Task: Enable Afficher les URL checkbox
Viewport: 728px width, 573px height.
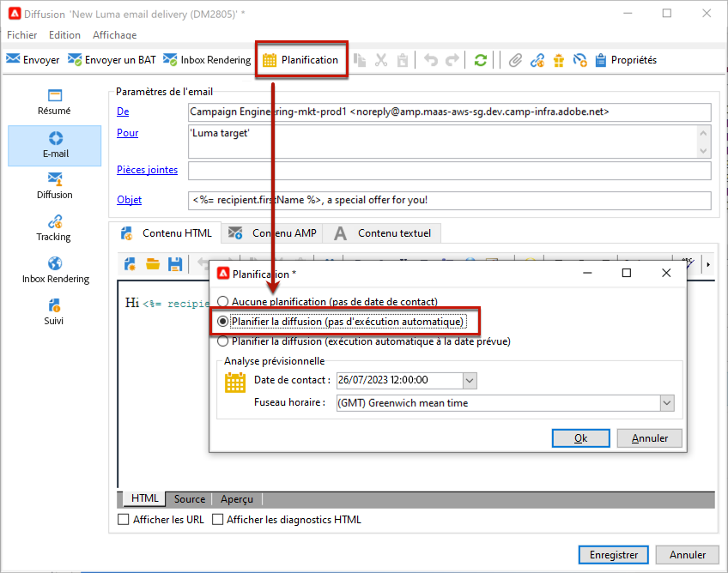Action: (x=123, y=519)
